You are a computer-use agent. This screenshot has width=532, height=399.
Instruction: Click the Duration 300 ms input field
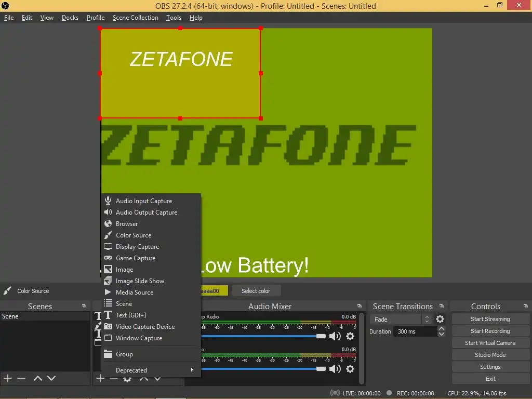[x=415, y=331]
